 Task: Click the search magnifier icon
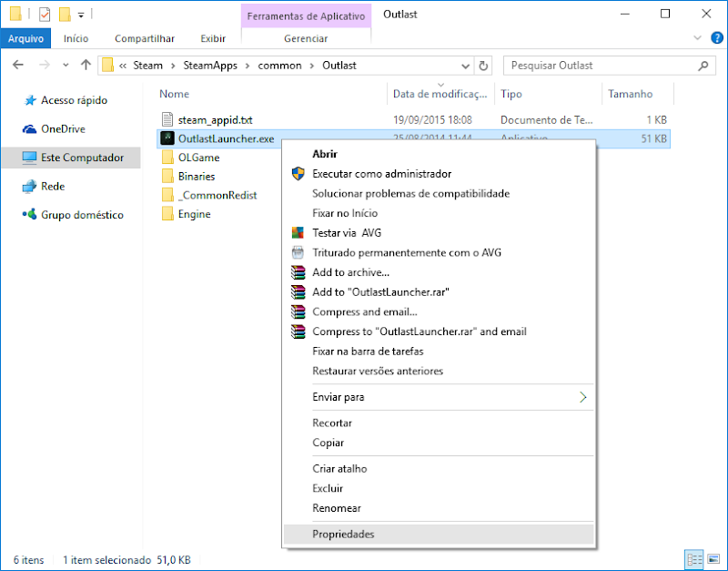703,66
